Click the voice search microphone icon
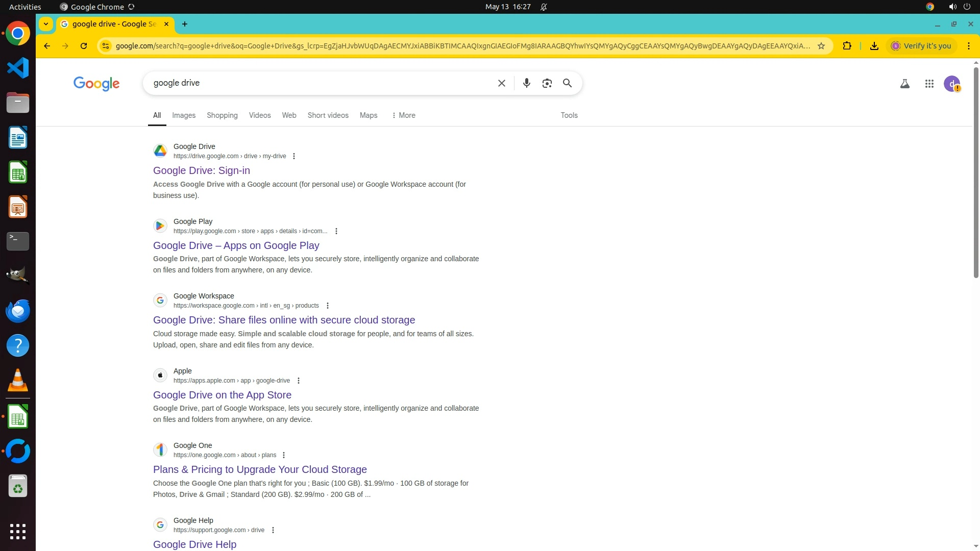 point(526,83)
